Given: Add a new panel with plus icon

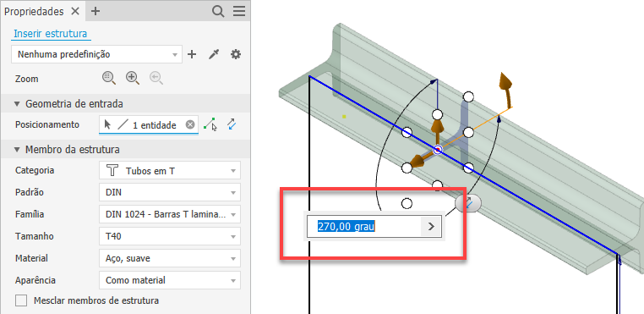Looking at the screenshot, I should click(96, 12).
